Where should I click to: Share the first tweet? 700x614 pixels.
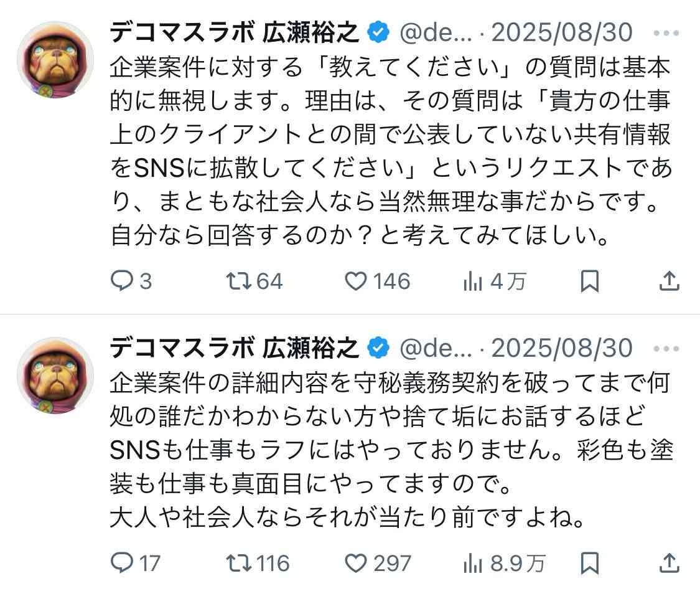(669, 282)
